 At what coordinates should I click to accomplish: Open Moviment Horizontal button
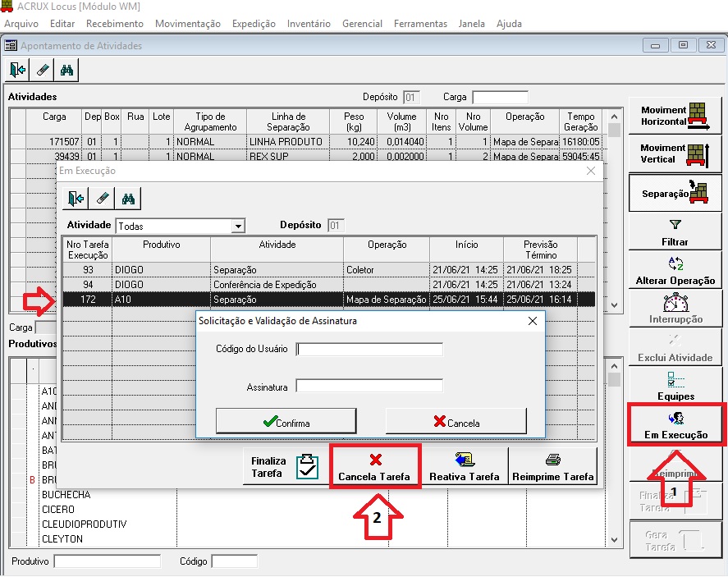(675, 116)
